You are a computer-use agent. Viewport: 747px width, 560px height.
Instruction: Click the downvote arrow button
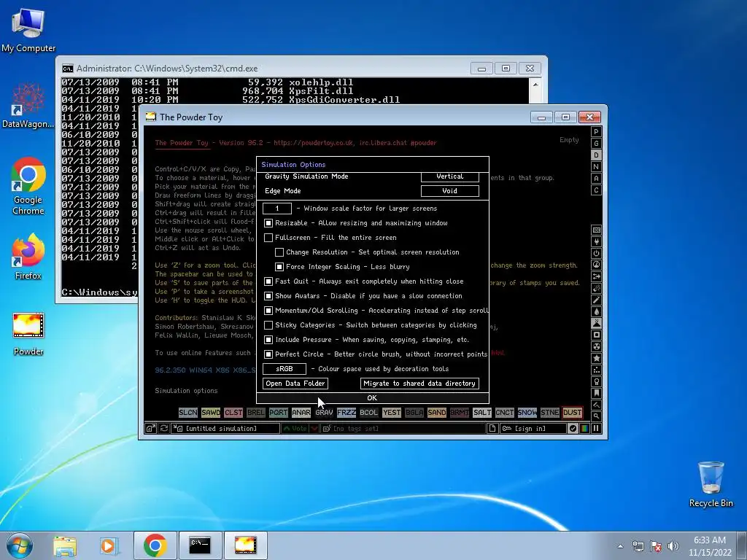click(x=314, y=429)
